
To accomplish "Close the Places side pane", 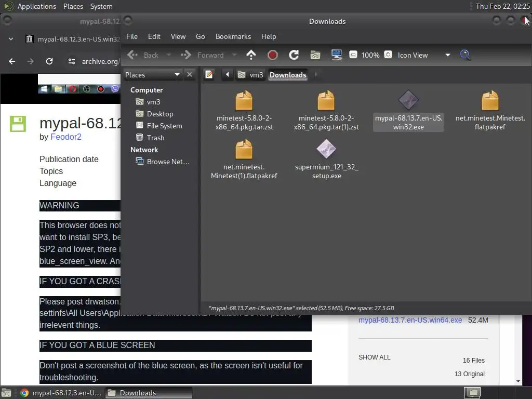I will point(190,75).
